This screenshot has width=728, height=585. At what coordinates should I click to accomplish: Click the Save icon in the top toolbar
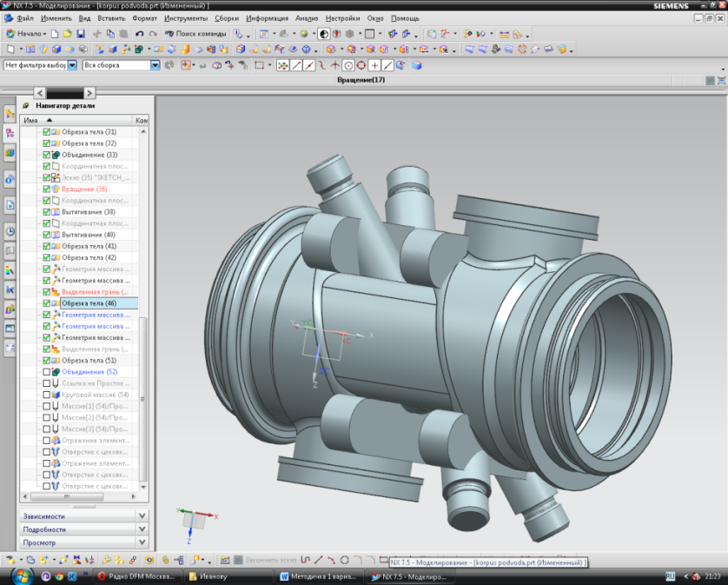[80, 34]
